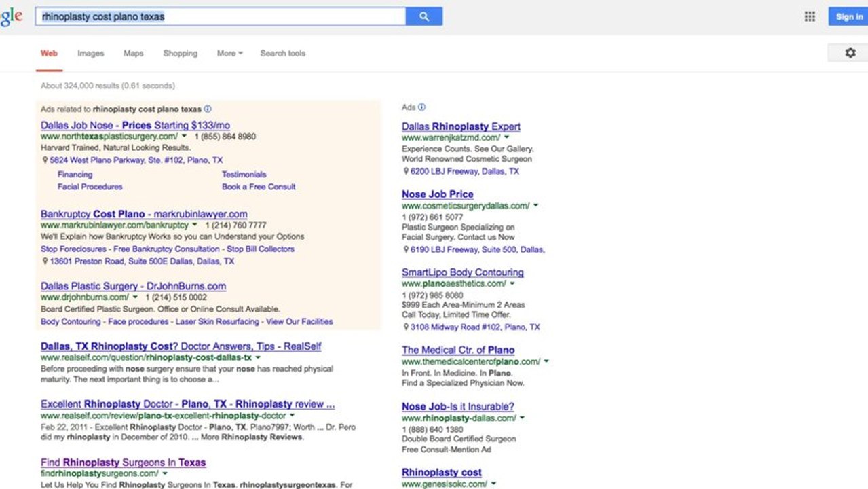Open Rhinoplasty cost ad link

tap(442, 473)
